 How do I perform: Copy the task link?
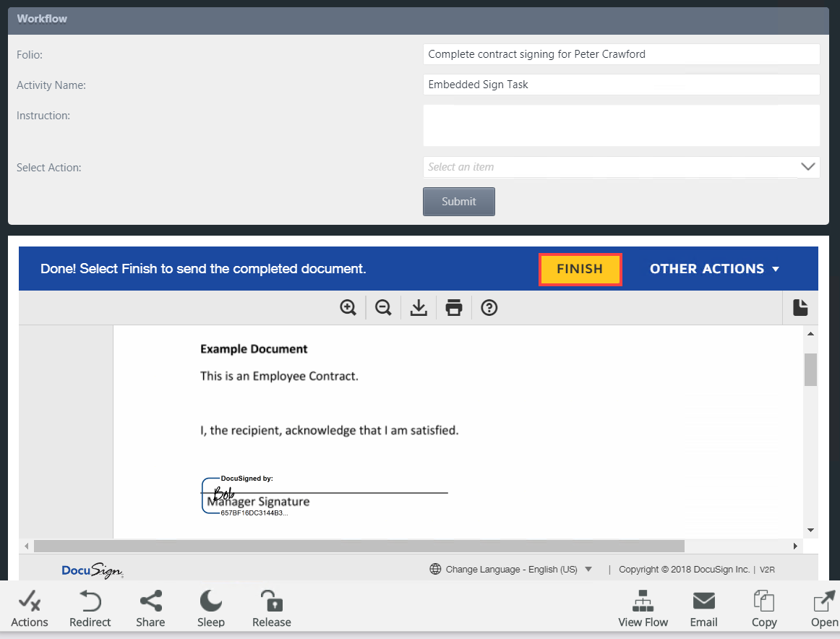(x=764, y=609)
